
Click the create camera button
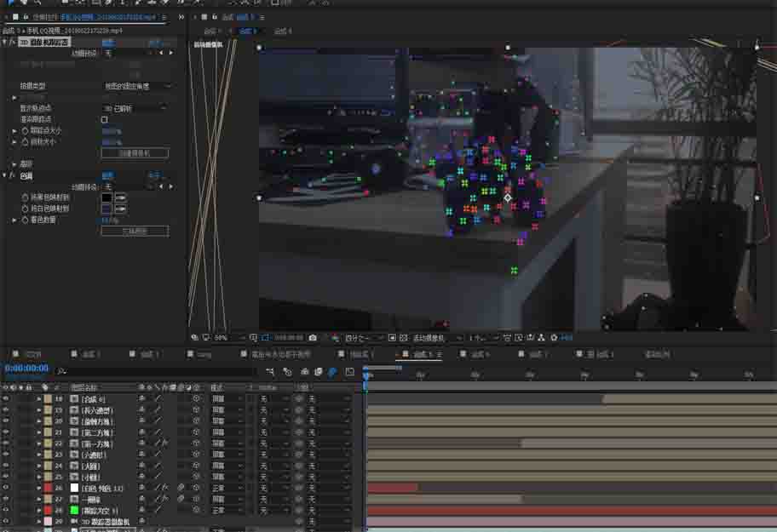coord(135,153)
